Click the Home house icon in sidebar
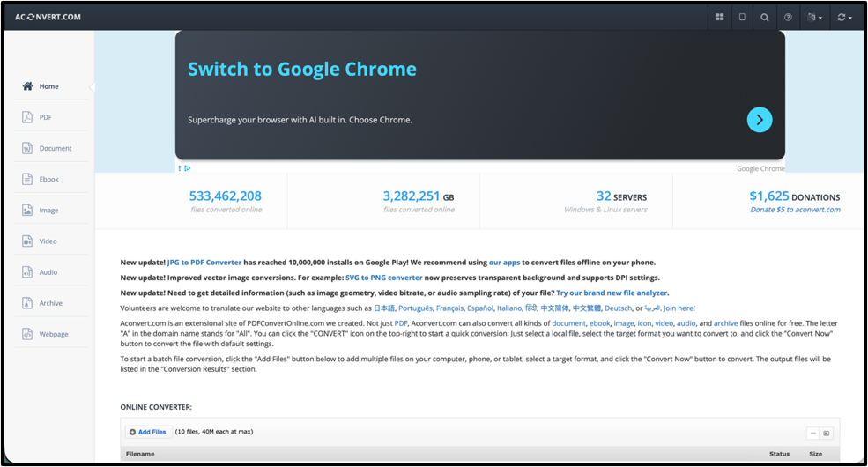Image resolution: width=868 pixels, height=467 pixels. coord(27,85)
